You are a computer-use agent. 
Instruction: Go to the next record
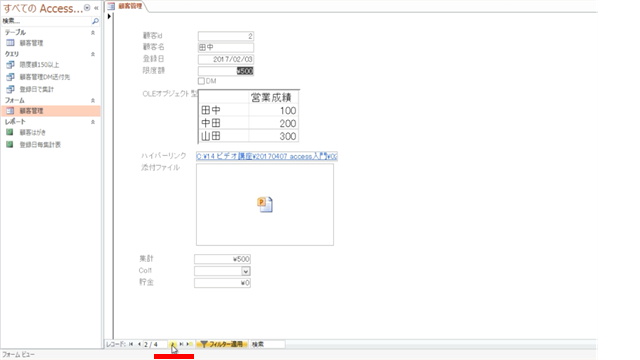173,344
